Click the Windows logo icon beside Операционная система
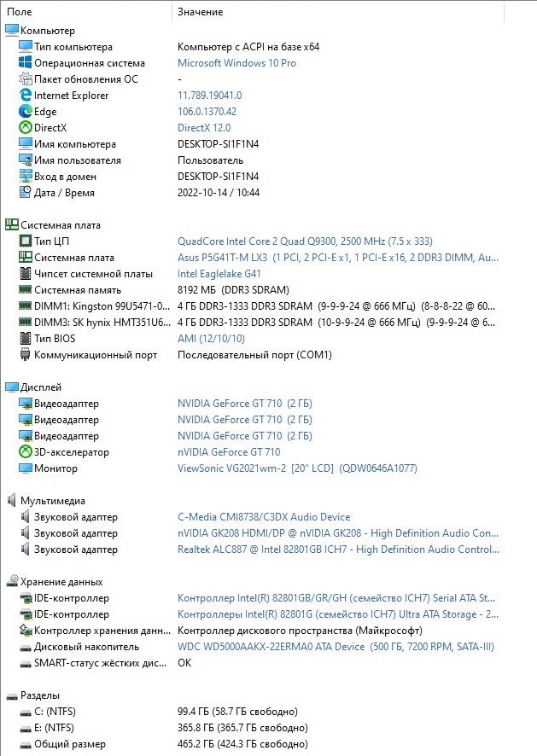Image resolution: width=537 pixels, height=756 pixels. pos(26,63)
